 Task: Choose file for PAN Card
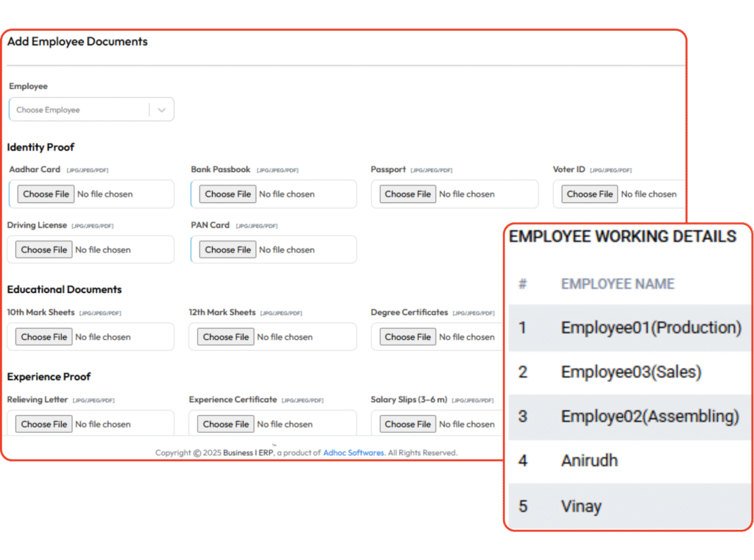(228, 249)
